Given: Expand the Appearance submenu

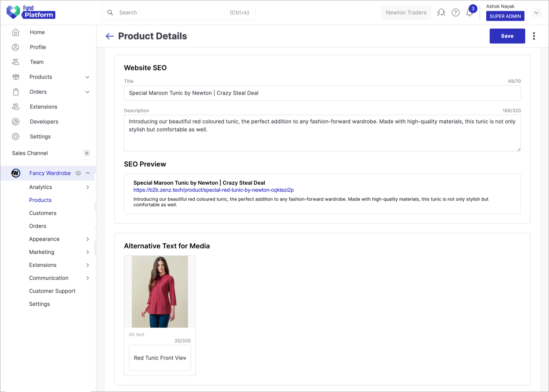Looking at the screenshot, I should click(x=88, y=239).
